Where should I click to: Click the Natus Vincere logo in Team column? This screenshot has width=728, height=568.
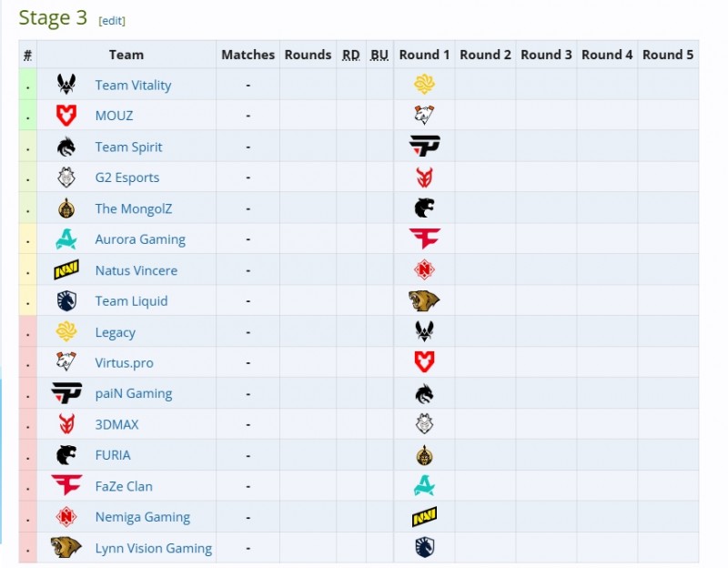[x=66, y=270]
